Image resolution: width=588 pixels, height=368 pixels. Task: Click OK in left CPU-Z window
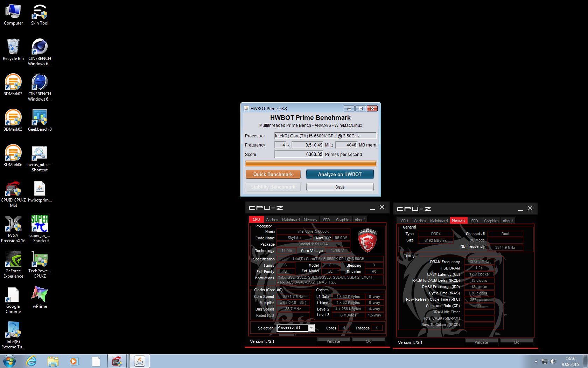pos(369,341)
